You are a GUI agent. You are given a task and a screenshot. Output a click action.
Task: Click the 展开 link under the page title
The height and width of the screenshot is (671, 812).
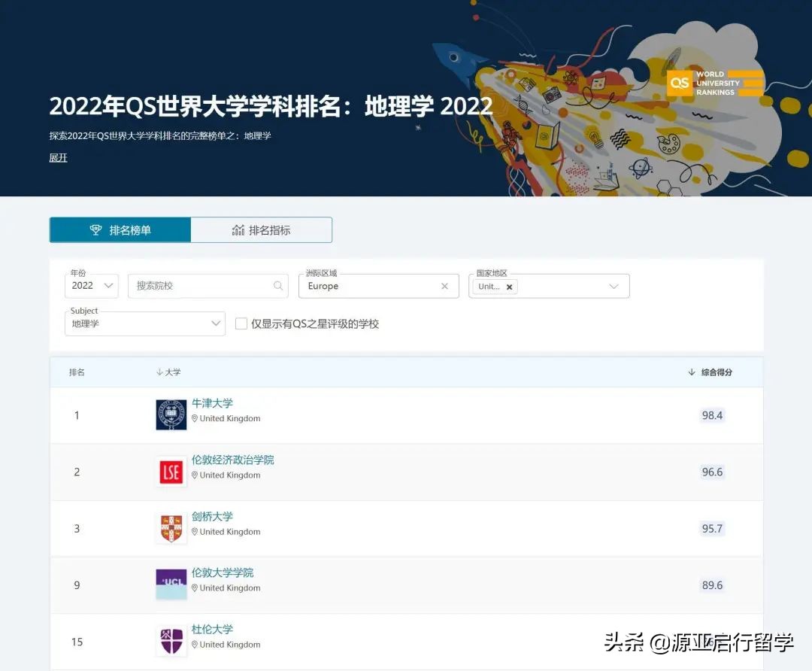point(58,157)
